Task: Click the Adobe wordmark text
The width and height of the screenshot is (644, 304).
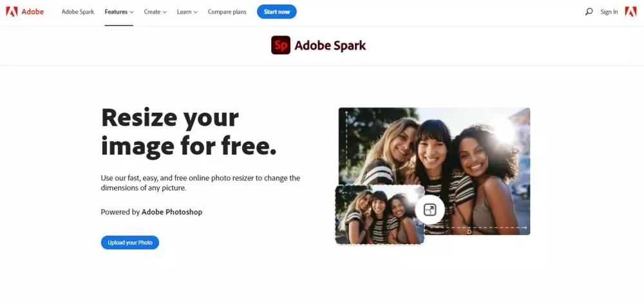Action: point(33,12)
